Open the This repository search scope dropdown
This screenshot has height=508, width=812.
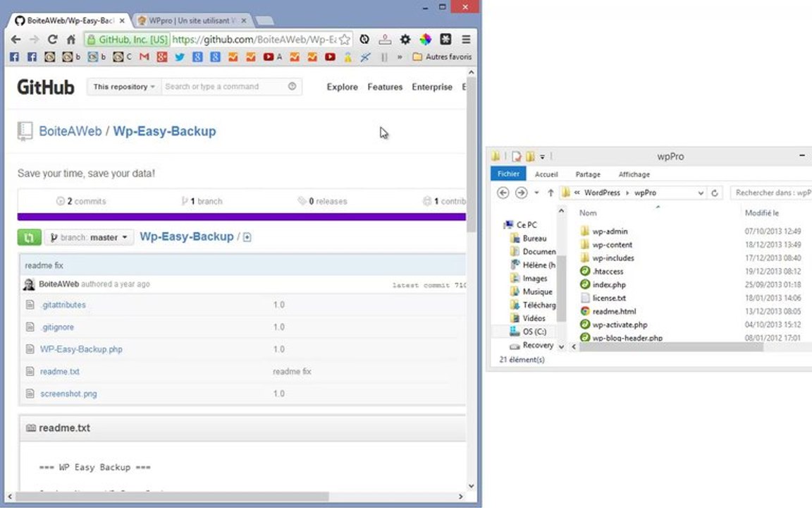124,87
